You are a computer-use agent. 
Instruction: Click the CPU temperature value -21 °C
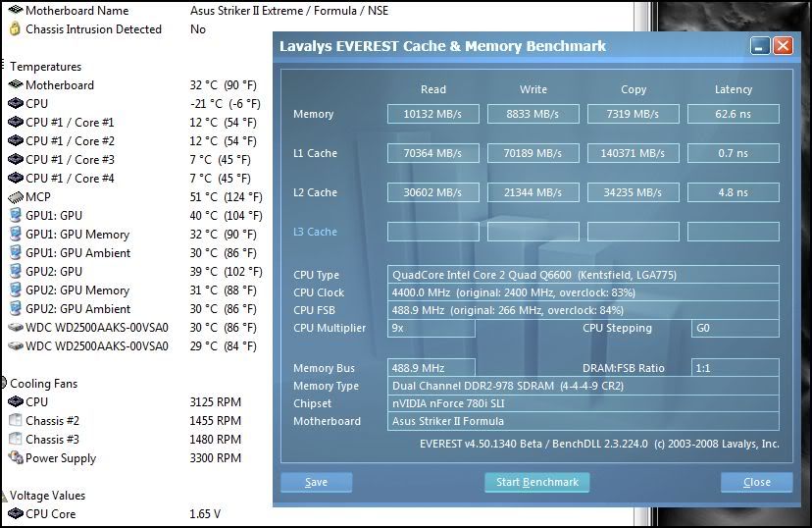(206, 104)
